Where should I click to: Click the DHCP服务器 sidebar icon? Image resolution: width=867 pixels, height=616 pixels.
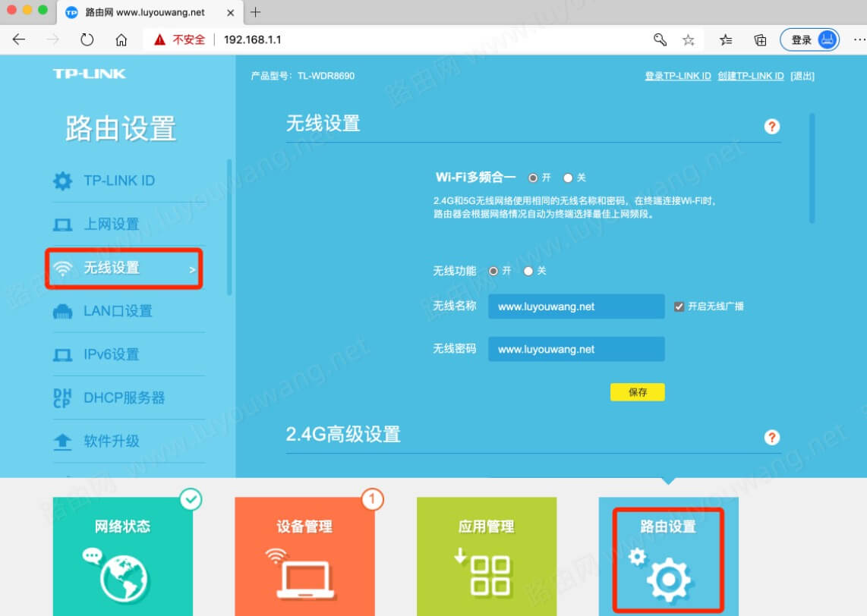coord(65,397)
